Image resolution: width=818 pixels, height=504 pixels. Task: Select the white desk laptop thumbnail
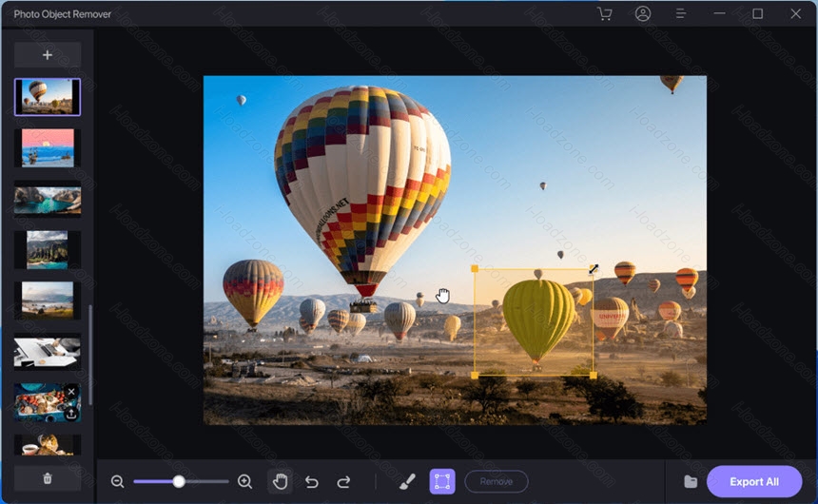(x=48, y=352)
